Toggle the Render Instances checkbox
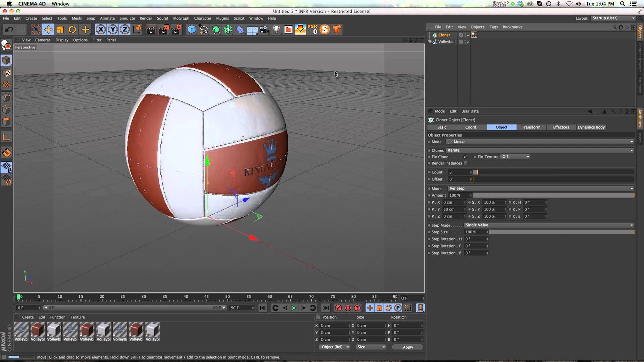This screenshot has height=362, width=644. click(465, 163)
